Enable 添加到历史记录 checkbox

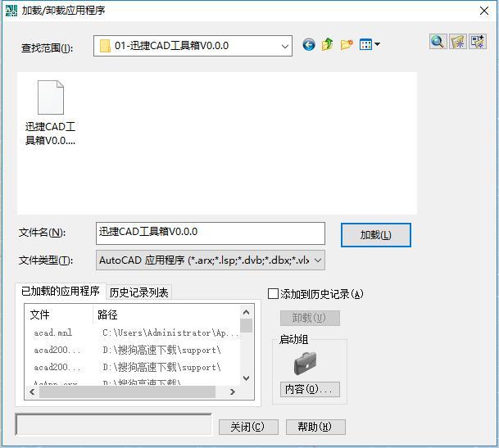pos(273,294)
